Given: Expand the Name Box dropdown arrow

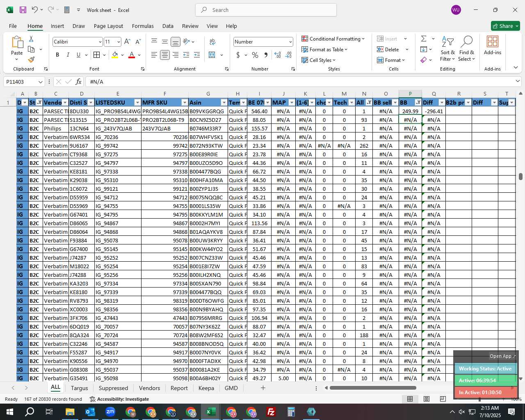Looking at the screenshot, I should [x=40, y=82].
